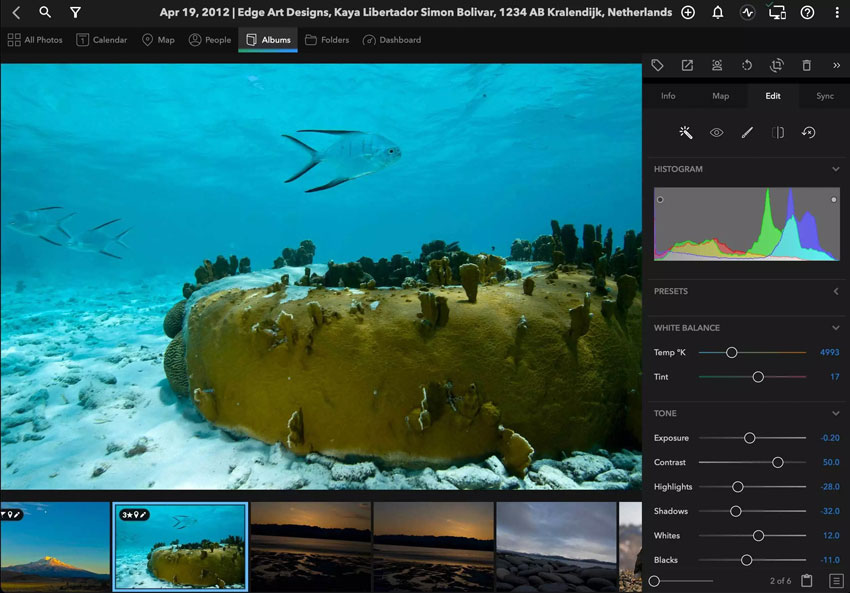Image resolution: width=850 pixels, height=593 pixels.
Task: Click the crop and rotate tool
Action: point(777,64)
